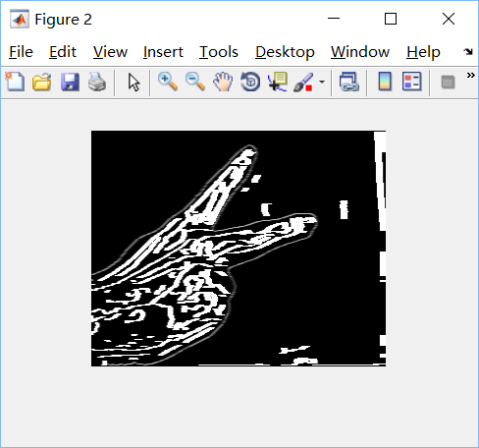Open the Tools menu

pos(219,52)
